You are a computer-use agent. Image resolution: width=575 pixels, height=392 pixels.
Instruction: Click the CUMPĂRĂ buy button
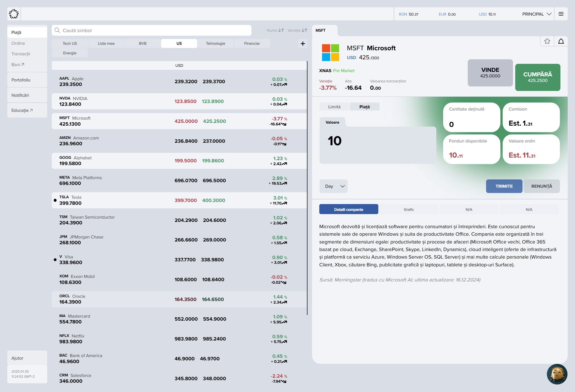pyautogui.click(x=538, y=77)
